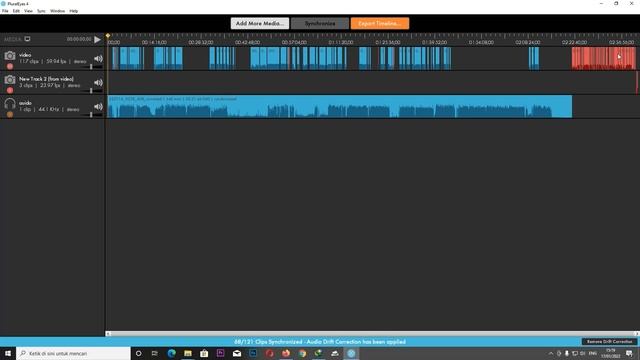
Task: Mute the video track speaker icon
Action: [x=98, y=58]
